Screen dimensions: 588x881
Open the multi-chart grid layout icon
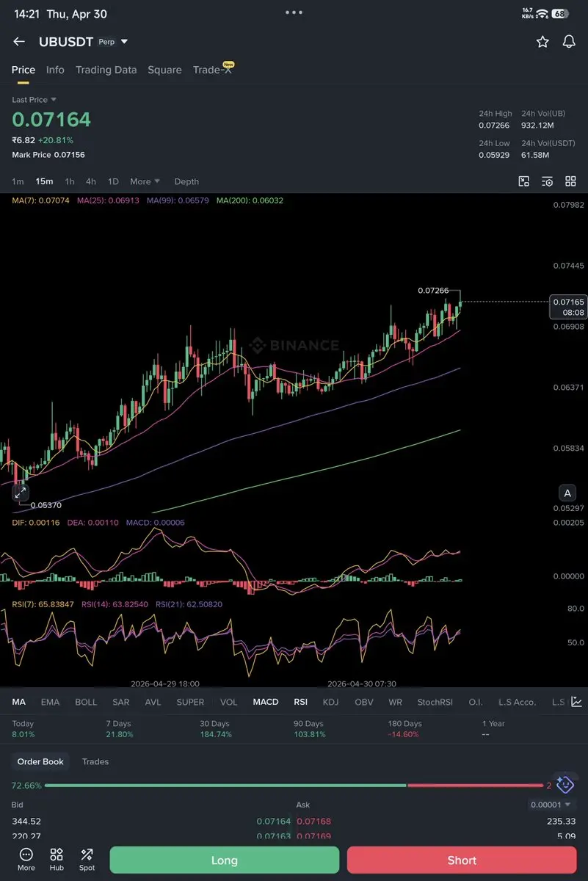pos(570,181)
